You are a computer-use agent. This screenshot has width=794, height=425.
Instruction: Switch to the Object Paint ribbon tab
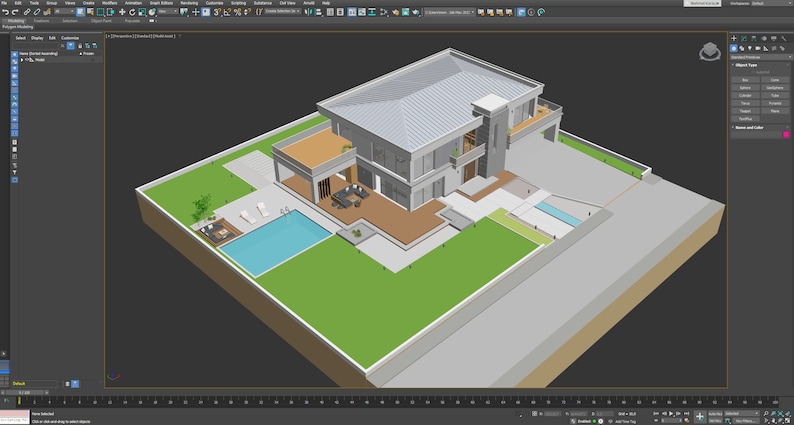[101, 21]
